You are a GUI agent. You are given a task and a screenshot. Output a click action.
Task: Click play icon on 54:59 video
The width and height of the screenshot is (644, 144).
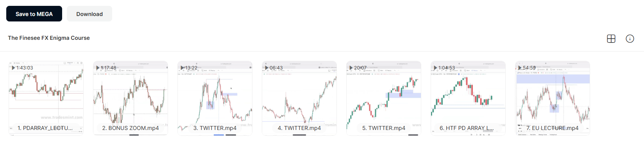520,68
